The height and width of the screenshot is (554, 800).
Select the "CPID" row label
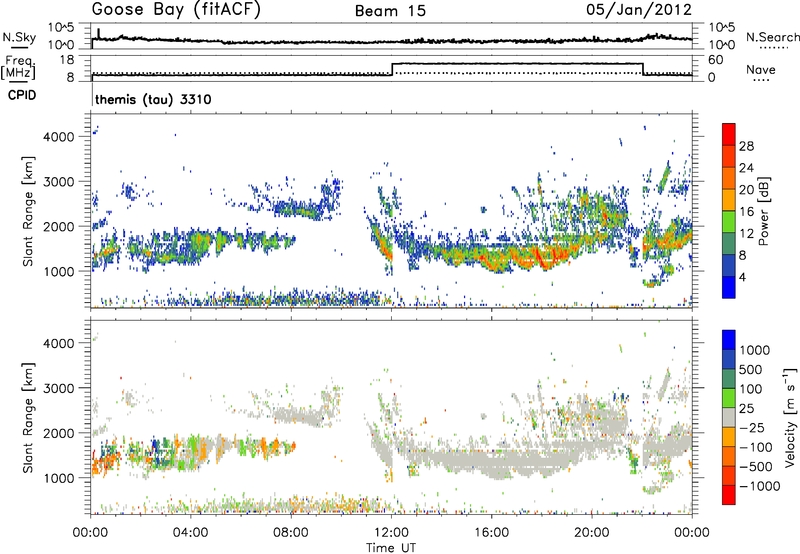click(x=22, y=95)
